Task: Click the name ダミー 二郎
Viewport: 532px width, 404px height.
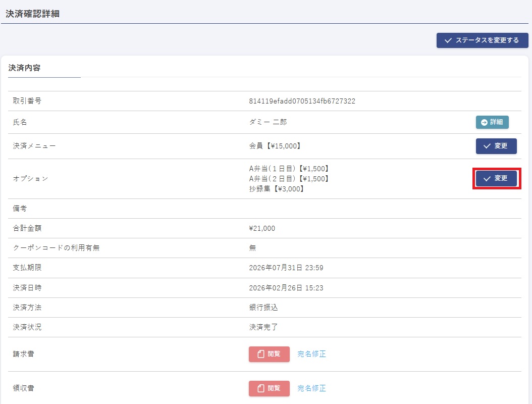Action: point(268,122)
